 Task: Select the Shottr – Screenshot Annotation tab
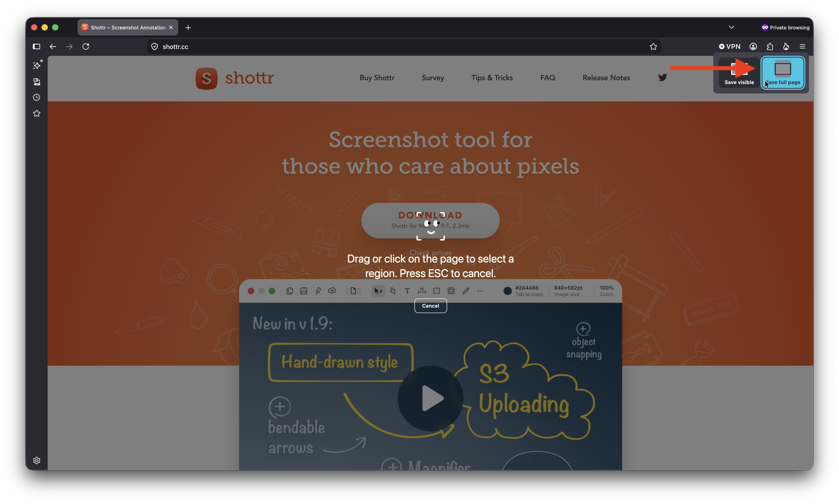coord(128,28)
